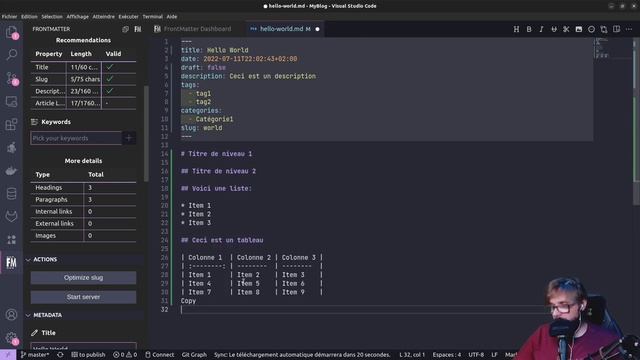Image resolution: width=640 pixels, height=360 pixels.
Task: Click the sidebar panel vertical scrollbar
Action: (x=146, y=133)
